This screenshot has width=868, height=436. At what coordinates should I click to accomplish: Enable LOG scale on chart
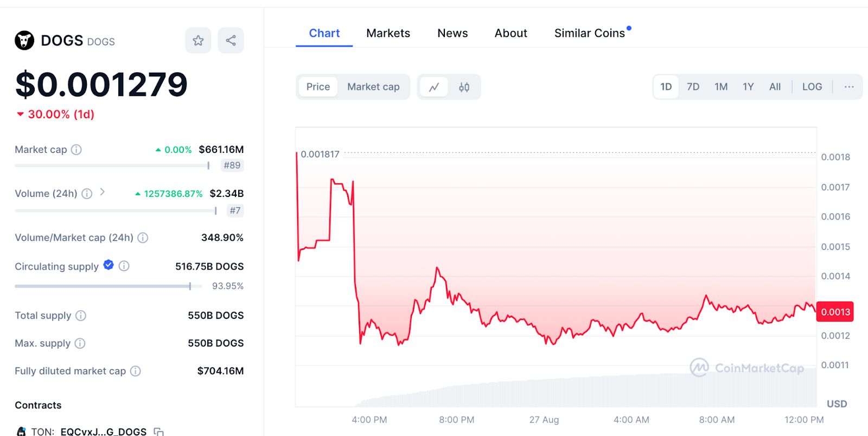pos(812,87)
